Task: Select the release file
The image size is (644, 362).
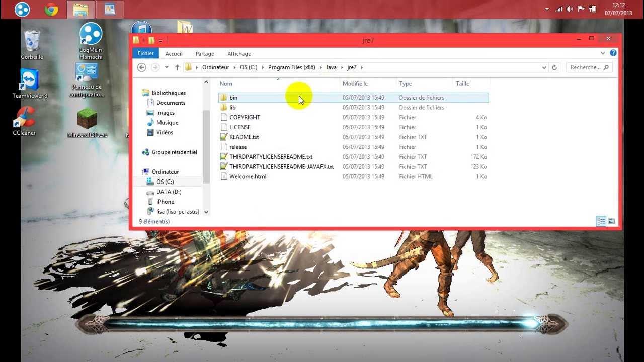Action: point(353,147)
